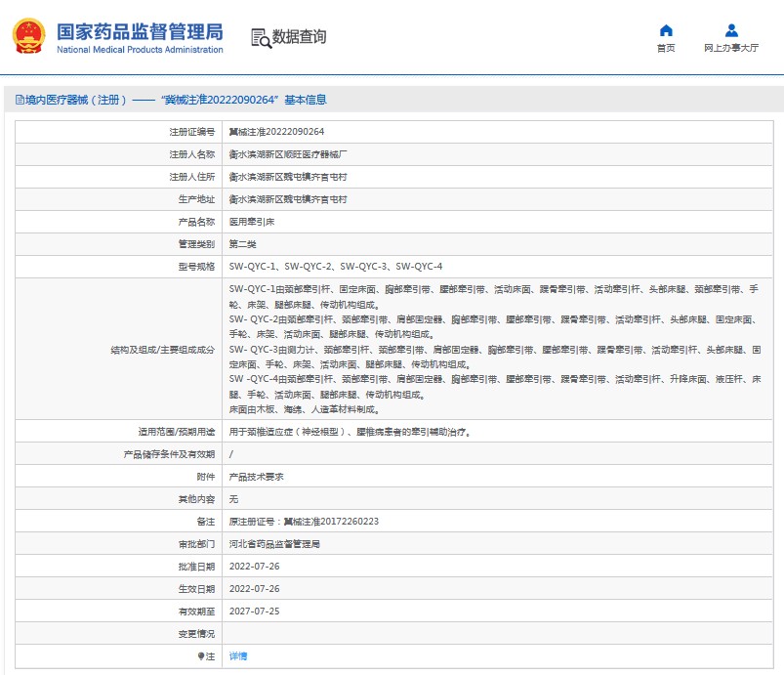Click the 型号规格 row label
The image size is (784, 675).
pos(196,267)
